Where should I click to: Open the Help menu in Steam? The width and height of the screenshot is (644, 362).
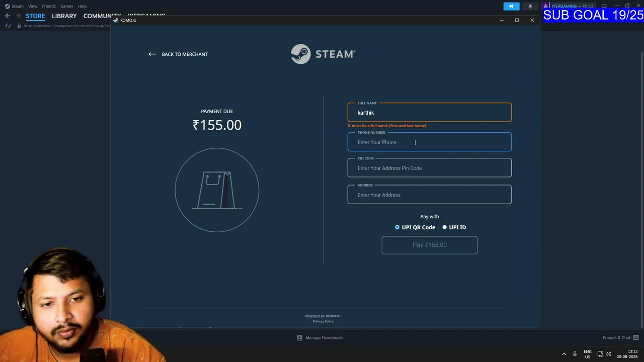pos(82,6)
